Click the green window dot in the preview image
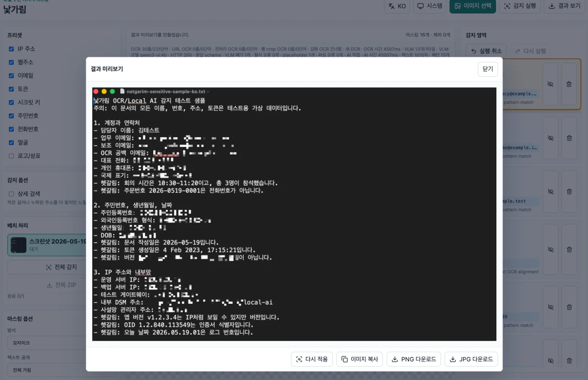Image resolution: width=588 pixels, height=380 pixels. pyautogui.click(x=112, y=91)
